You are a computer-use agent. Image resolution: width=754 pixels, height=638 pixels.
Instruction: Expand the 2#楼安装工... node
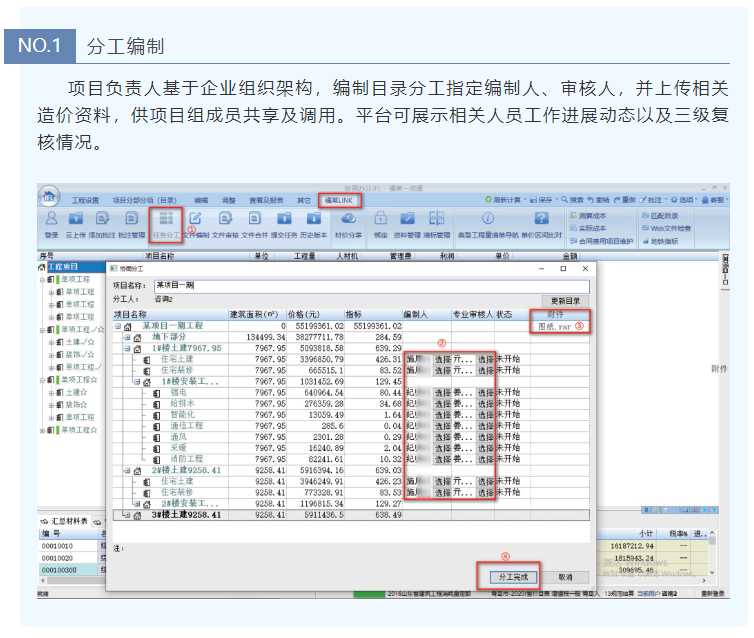137,504
